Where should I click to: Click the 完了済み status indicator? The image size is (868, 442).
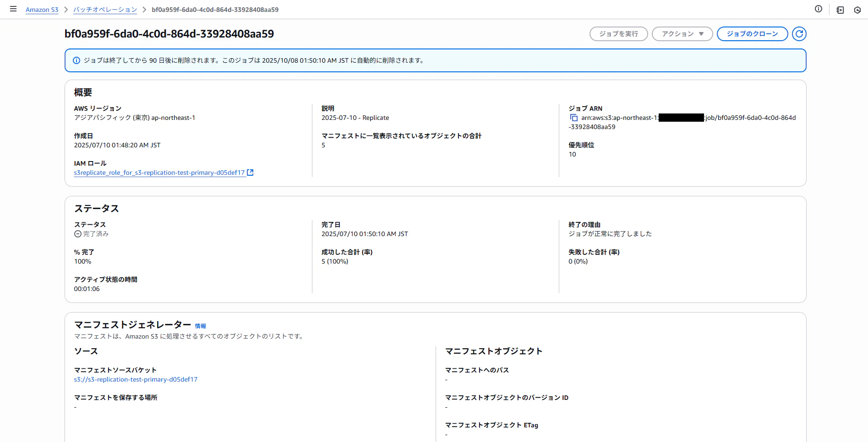pos(93,234)
